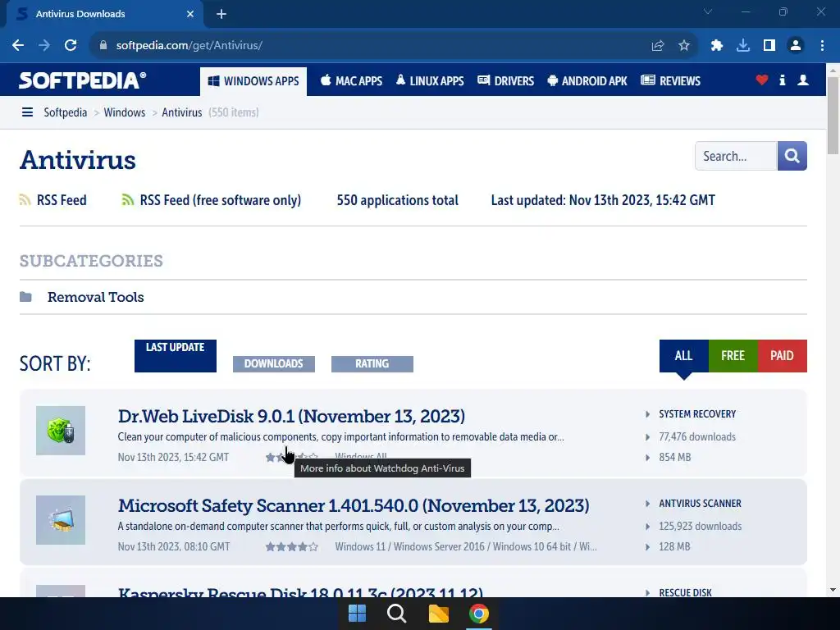Click inside the Search input field

click(736, 156)
